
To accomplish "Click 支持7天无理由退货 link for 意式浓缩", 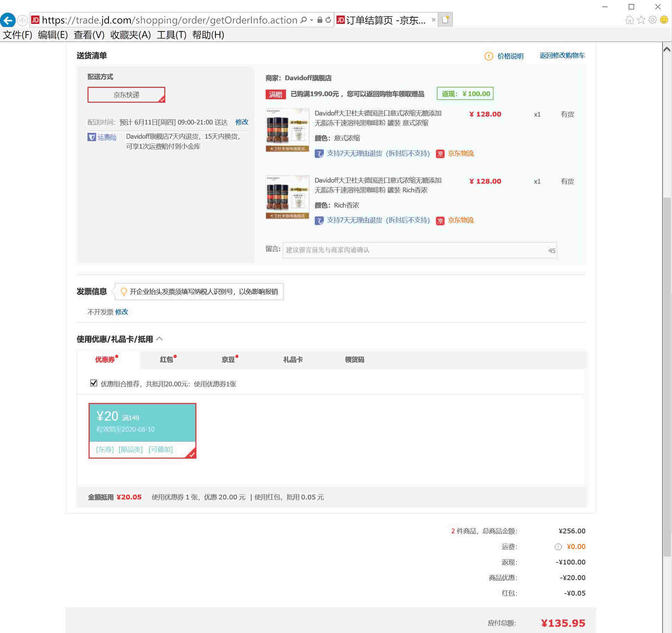I will pyautogui.click(x=378, y=153).
